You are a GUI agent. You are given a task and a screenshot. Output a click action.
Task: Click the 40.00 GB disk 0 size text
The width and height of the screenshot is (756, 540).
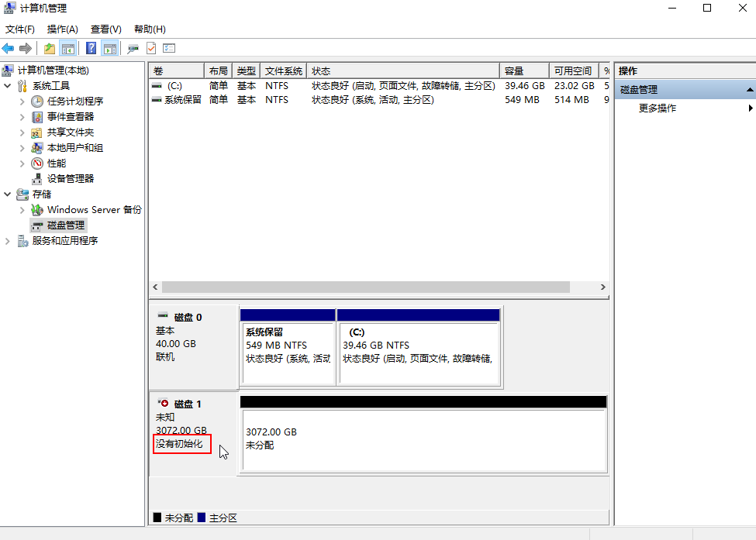176,344
